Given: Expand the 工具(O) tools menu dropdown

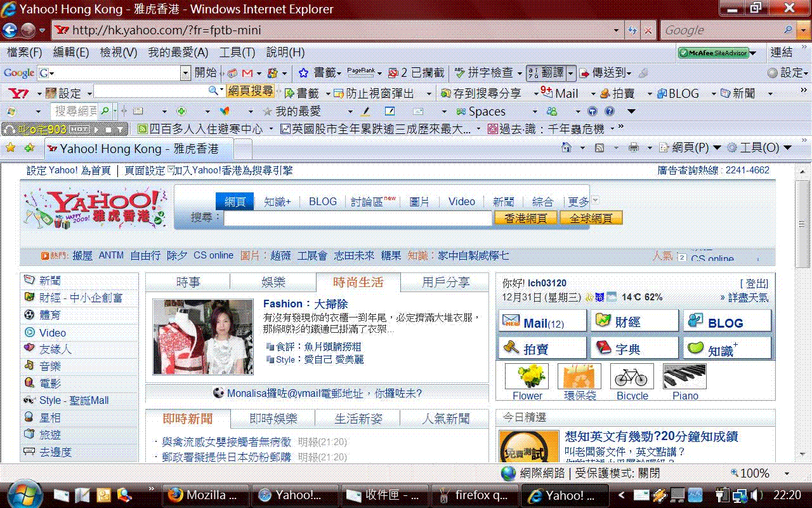Looking at the screenshot, I should (x=787, y=148).
